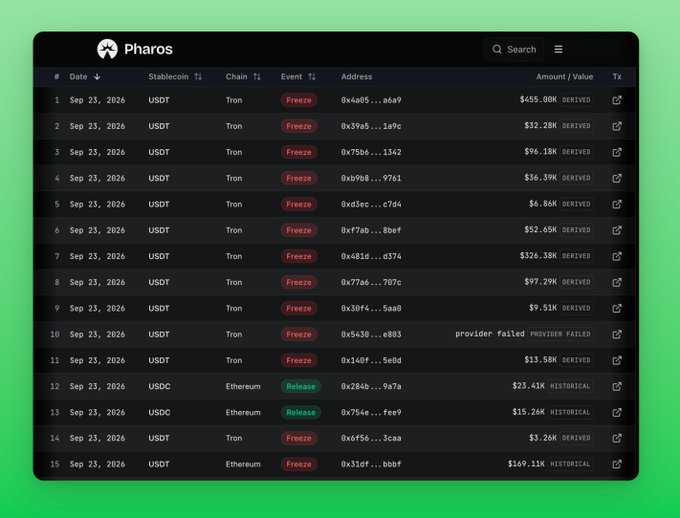
Task: Open transaction link for $169.11K row
Action: pos(617,464)
